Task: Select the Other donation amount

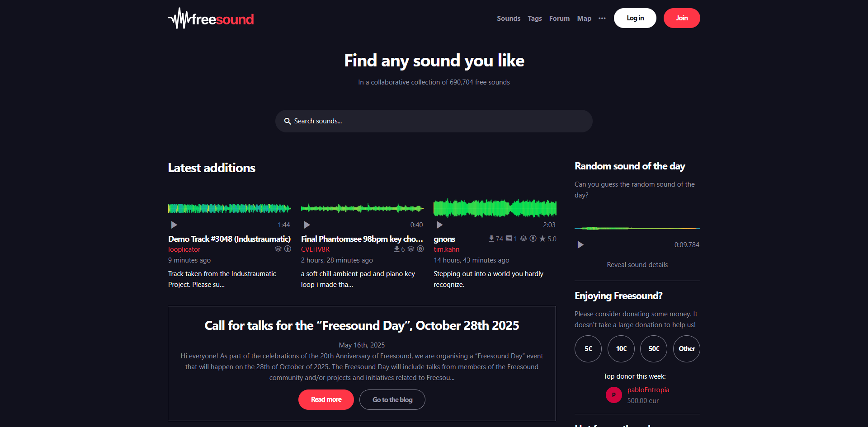Action: [687, 349]
